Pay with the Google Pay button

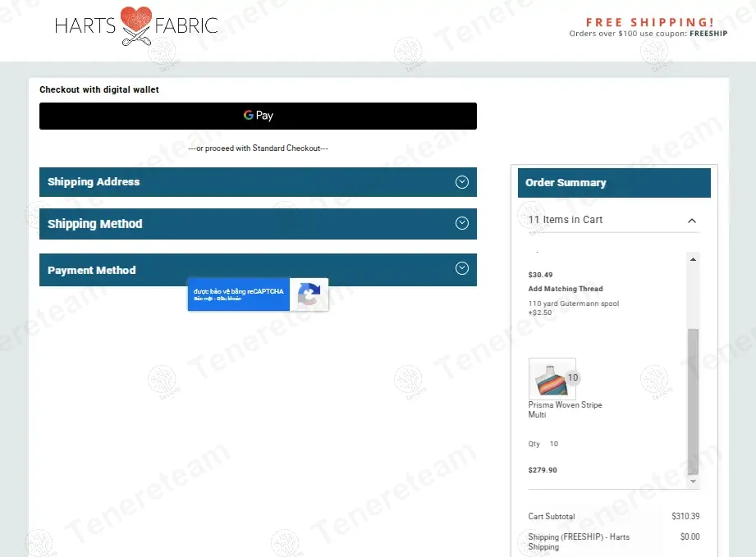[x=258, y=116]
